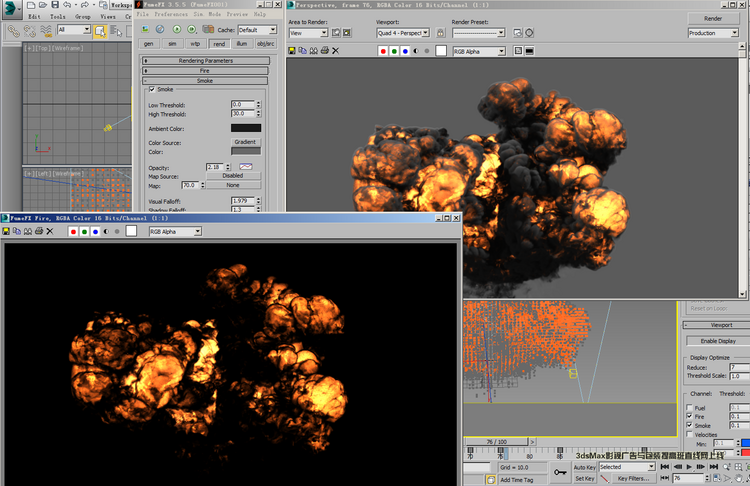Open RGB Alpha dropdown in Perspective window

(x=479, y=51)
